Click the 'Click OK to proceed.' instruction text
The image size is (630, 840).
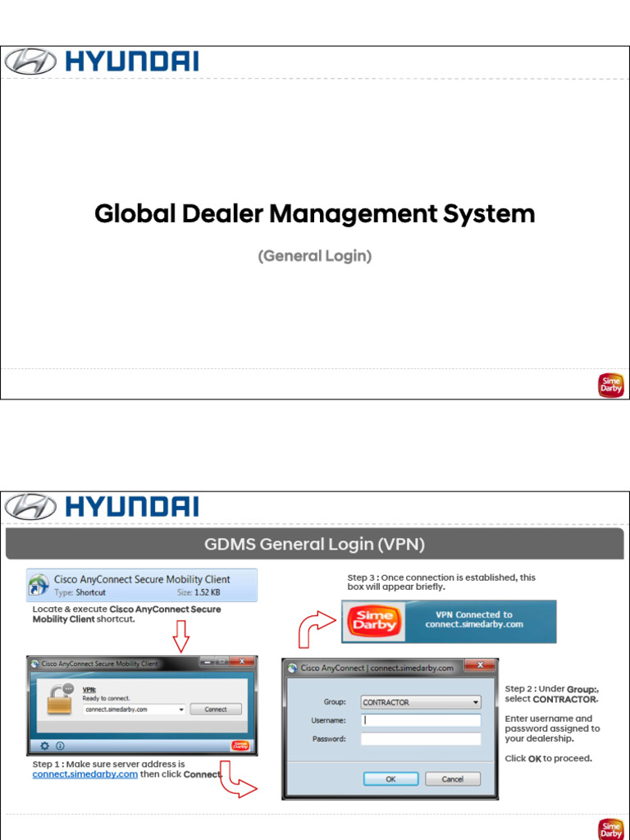pos(548,759)
